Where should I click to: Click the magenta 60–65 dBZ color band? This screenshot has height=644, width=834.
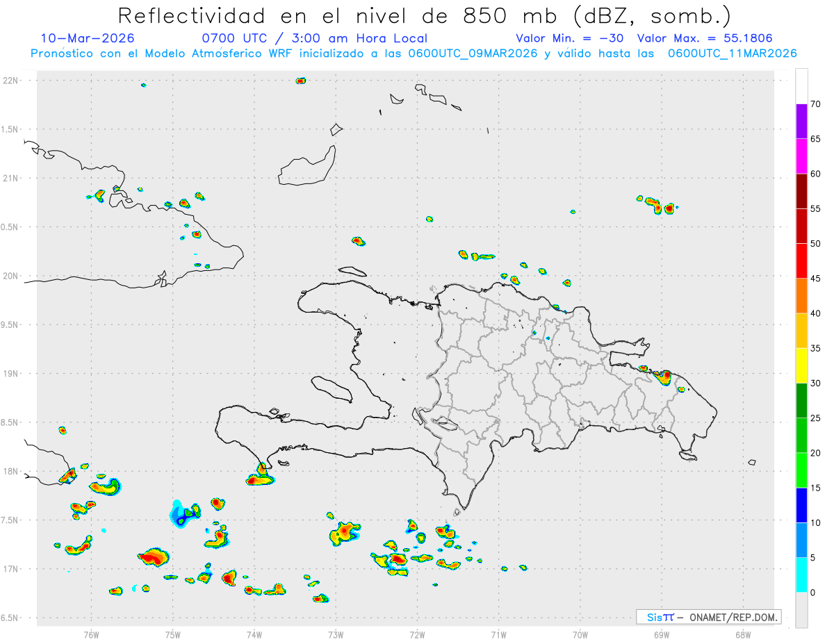pyautogui.click(x=801, y=156)
